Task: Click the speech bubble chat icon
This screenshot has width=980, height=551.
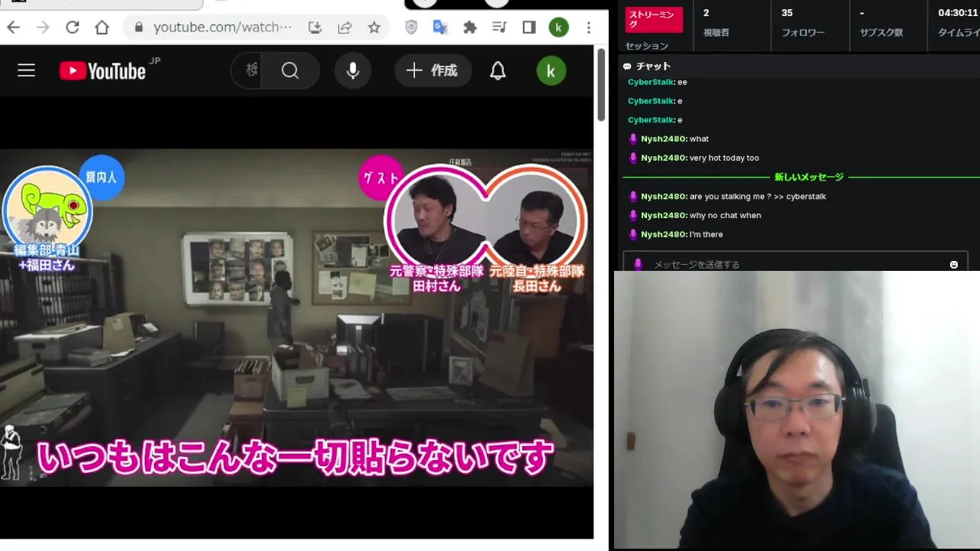Action: coord(627,67)
